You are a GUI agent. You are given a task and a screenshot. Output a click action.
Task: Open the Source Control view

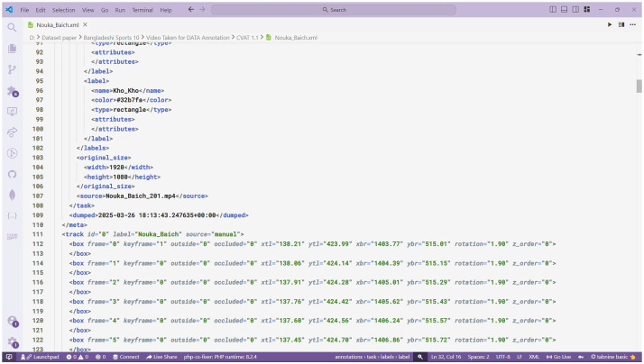[12, 69]
